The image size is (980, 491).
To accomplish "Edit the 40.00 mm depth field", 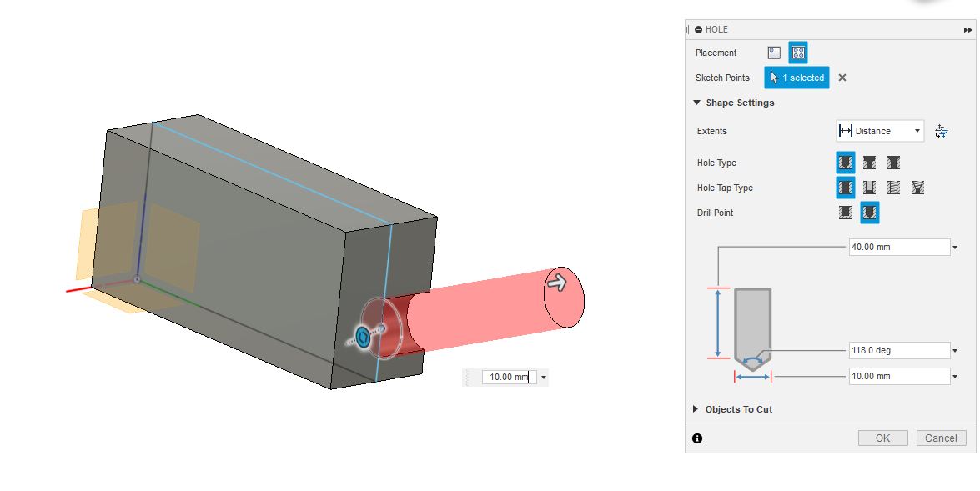I will [899, 247].
